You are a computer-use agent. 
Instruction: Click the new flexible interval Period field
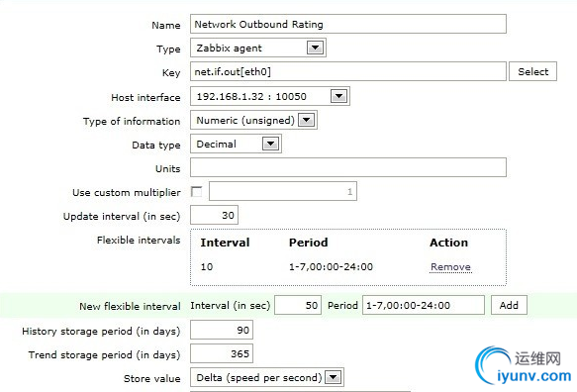coord(424,305)
